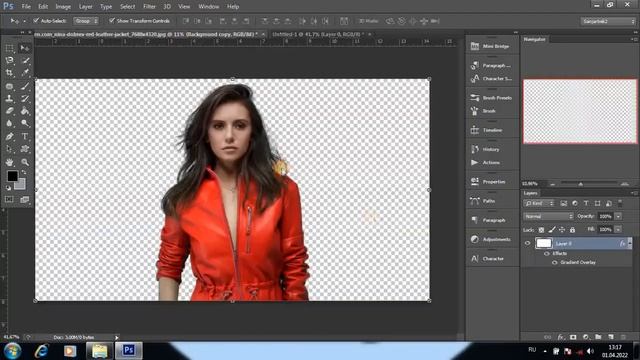The image size is (640, 360).
Task: Open the Auto-Select Group dropdown
Action: [x=86, y=20]
